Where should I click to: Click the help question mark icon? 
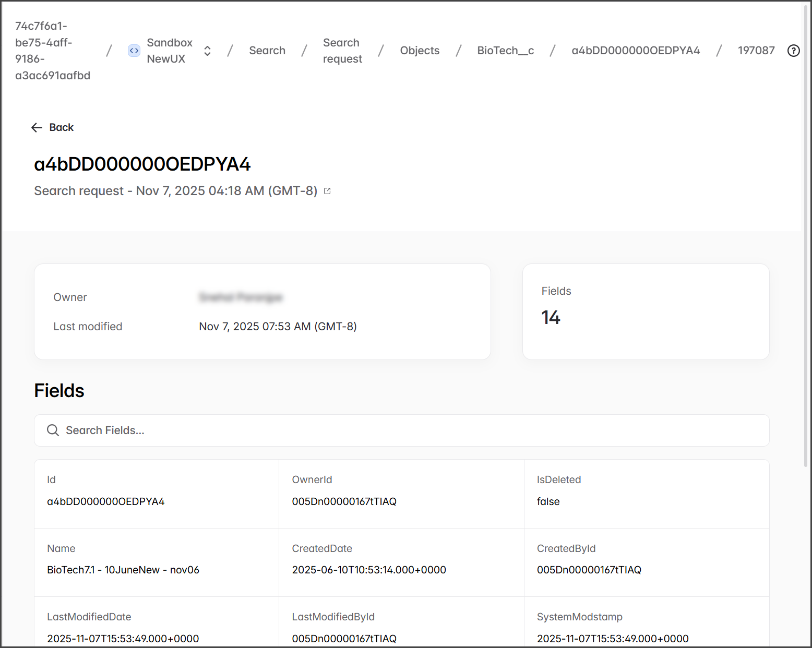[x=793, y=51]
